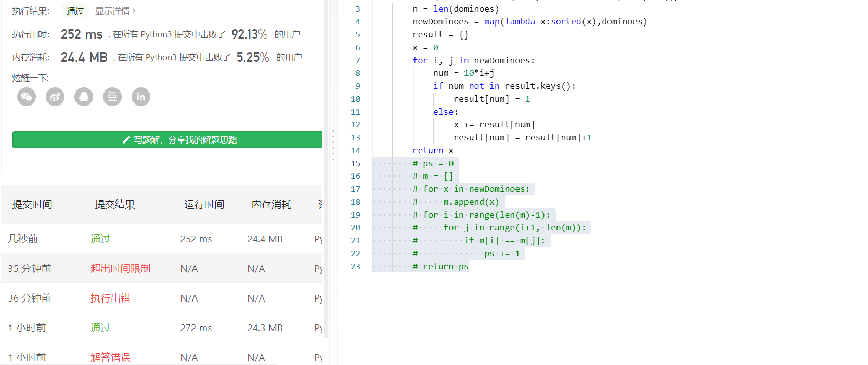
Task: Click the 252 ms runtime cell
Action: pyautogui.click(x=196, y=239)
